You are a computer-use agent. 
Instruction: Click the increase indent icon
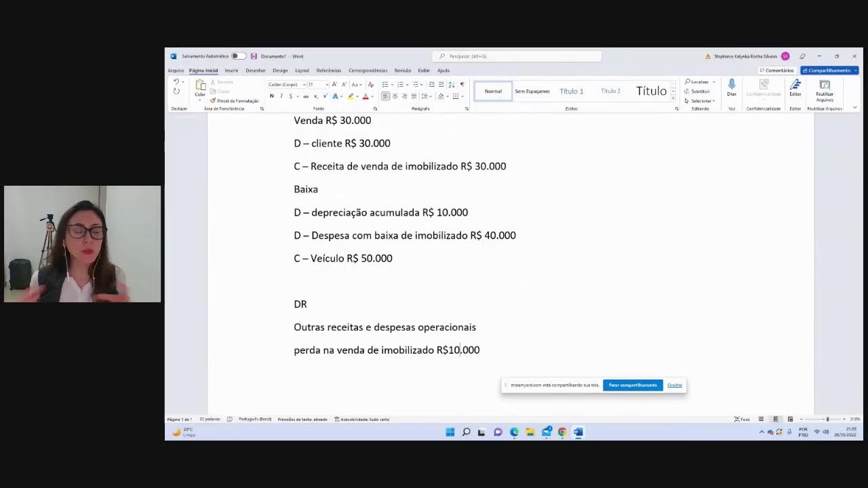(441, 84)
